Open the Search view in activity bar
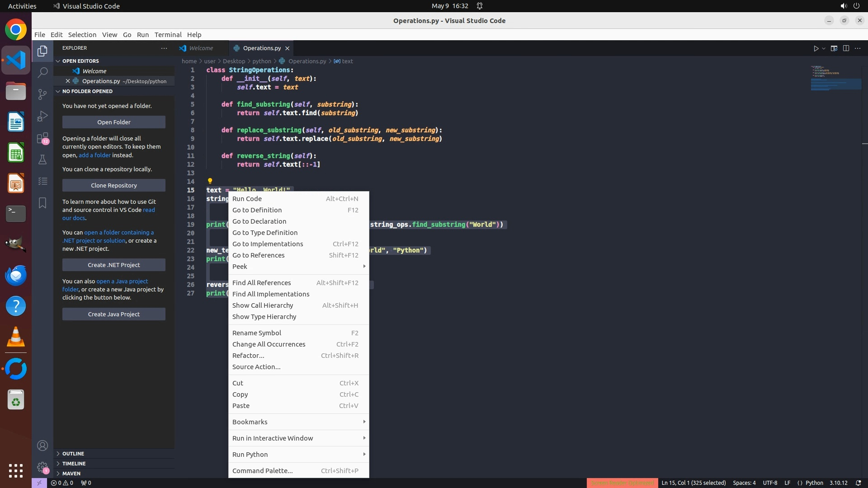This screenshot has height=488, width=868. point(42,72)
